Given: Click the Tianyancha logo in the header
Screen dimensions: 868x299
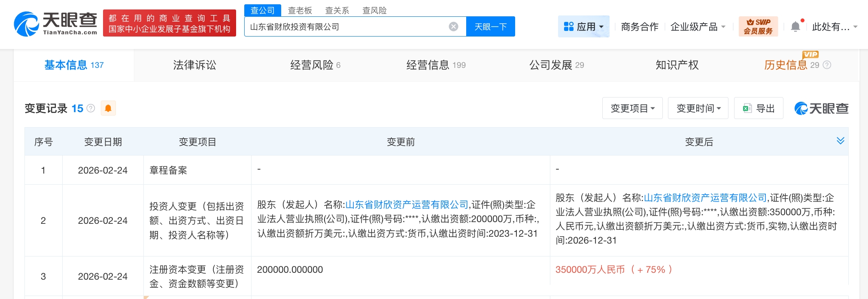Looking at the screenshot, I should 55,24.
